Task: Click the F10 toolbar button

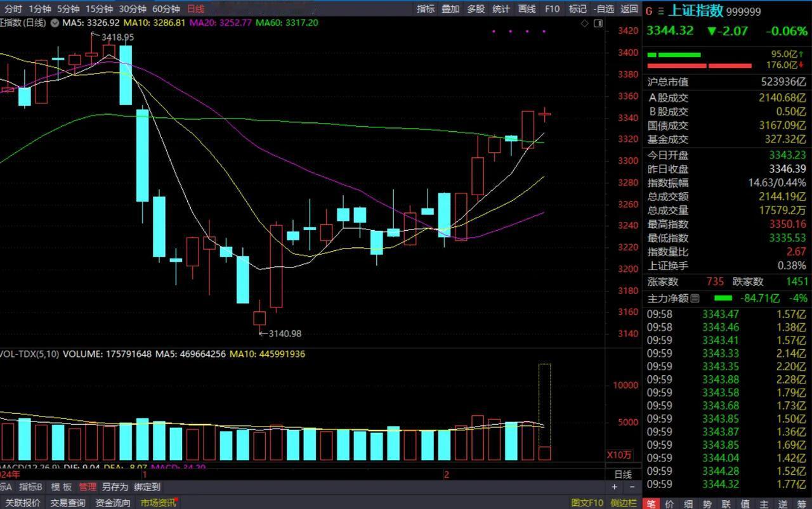Action: pyautogui.click(x=552, y=9)
